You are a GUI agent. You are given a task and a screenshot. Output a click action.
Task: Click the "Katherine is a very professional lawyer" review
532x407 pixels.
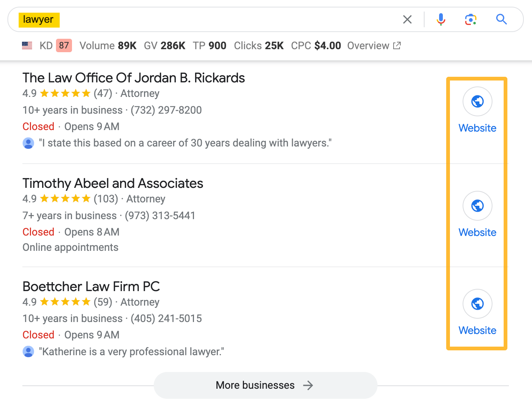pos(131,351)
